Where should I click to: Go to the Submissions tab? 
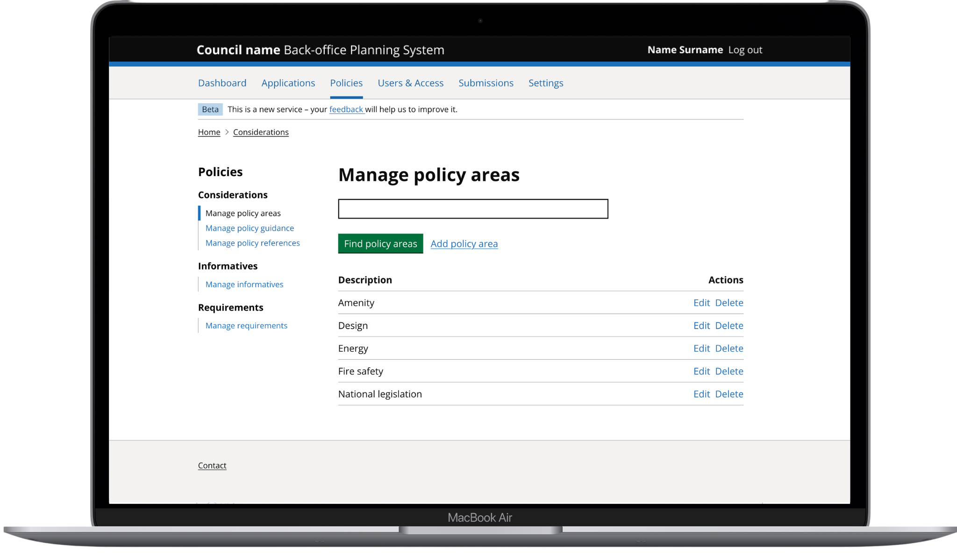[486, 83]
